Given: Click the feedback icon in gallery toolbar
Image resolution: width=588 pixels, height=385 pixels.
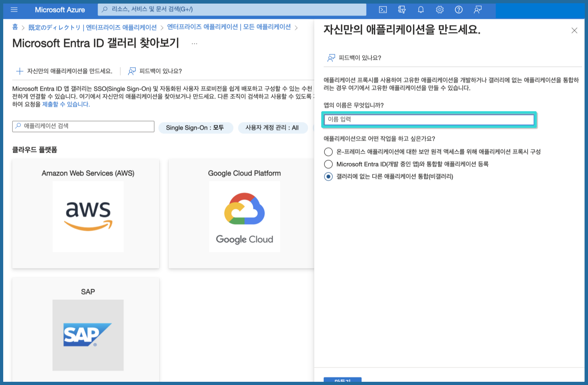Looking at the screenshot, I should 132,71.
